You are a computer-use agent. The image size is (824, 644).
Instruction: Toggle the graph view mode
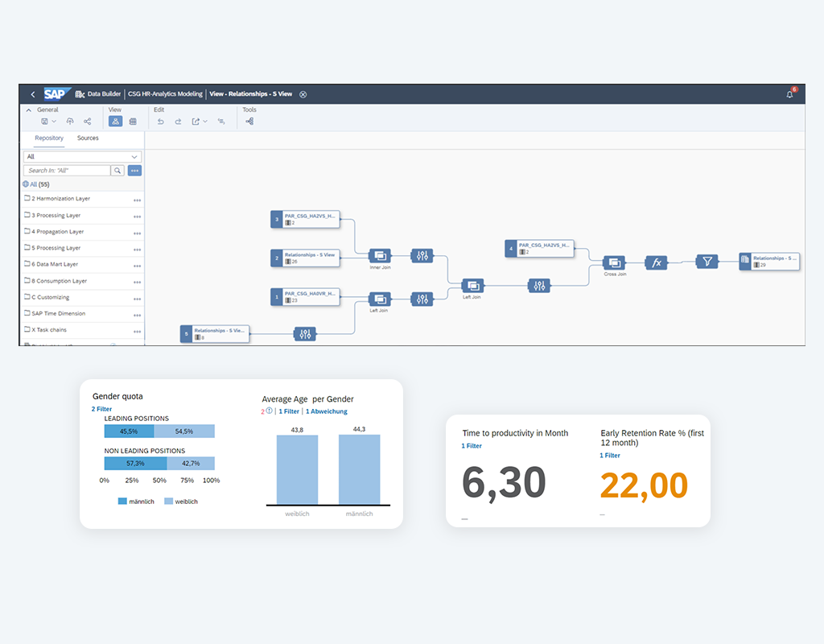116,122
